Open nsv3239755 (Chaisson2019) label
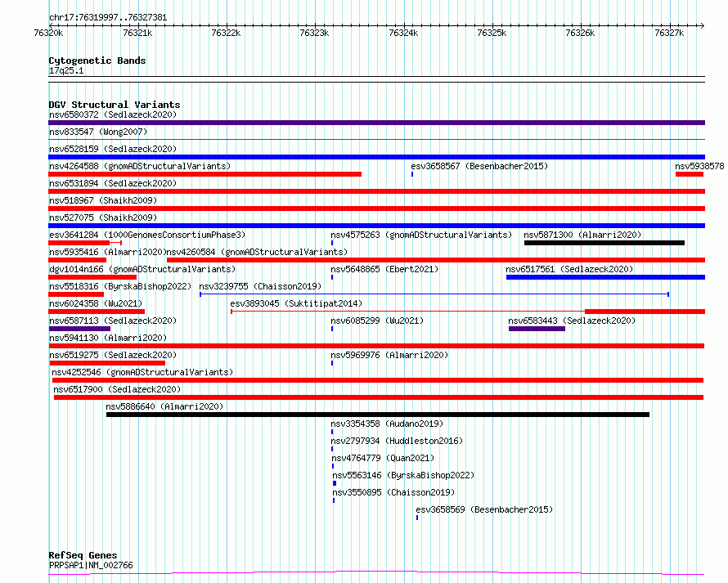Image resolution: width=728 pixels, height=583 pixels. point(260,286)
